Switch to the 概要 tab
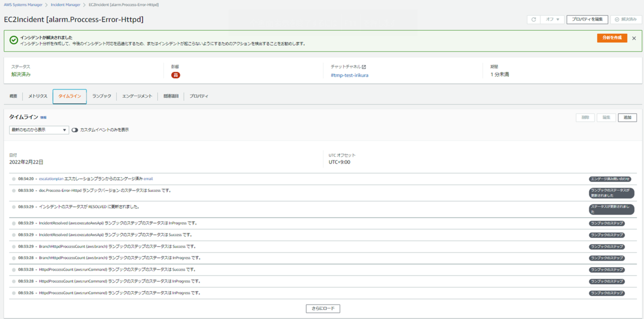644x319 pixels. (13, 96)
